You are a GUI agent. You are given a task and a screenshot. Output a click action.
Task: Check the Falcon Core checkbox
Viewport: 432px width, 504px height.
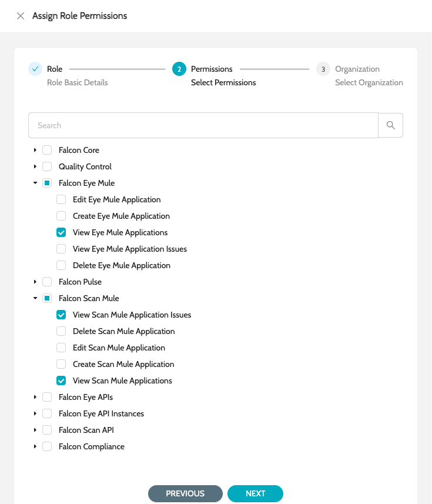tap(47, 150)
